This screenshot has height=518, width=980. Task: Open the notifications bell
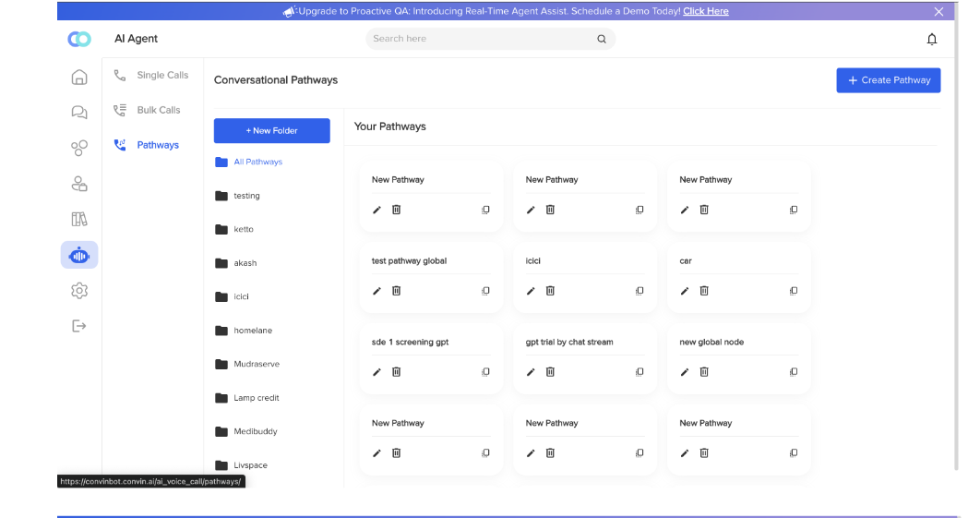[x=932, y=40]
